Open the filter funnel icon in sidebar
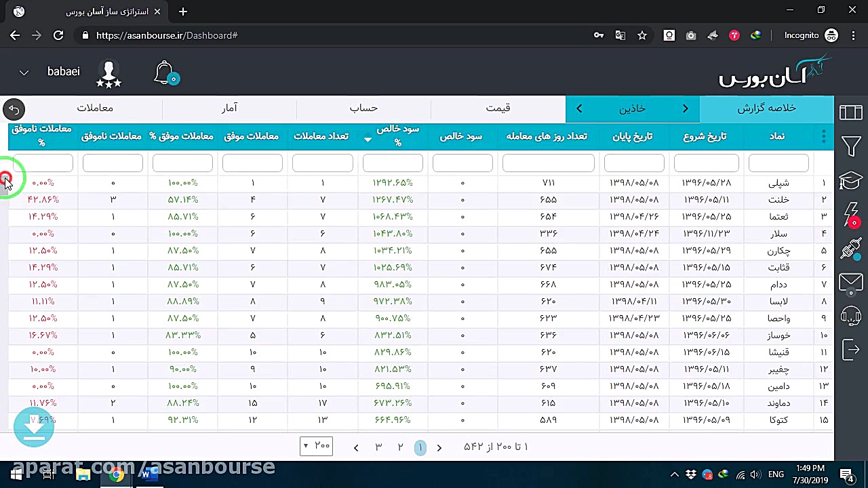Image resolution: width=868 pixels, height=488 pixels. pos(851,146)
